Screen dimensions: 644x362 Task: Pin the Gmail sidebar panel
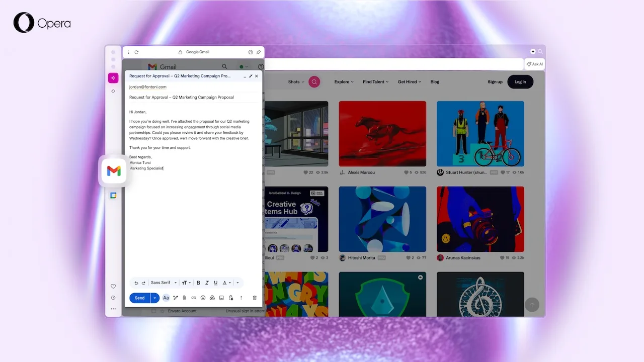pyautogui.click(x=259, y=52)
